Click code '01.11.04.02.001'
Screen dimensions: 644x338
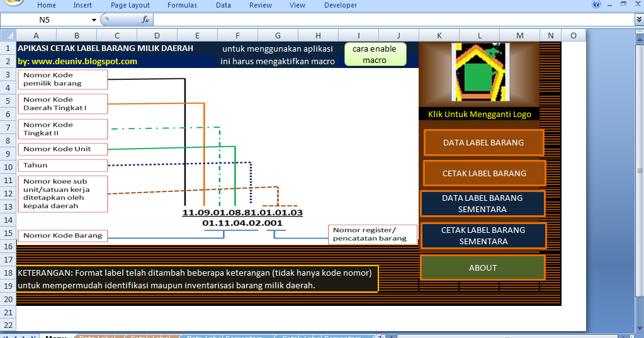[x=242, y=223]
